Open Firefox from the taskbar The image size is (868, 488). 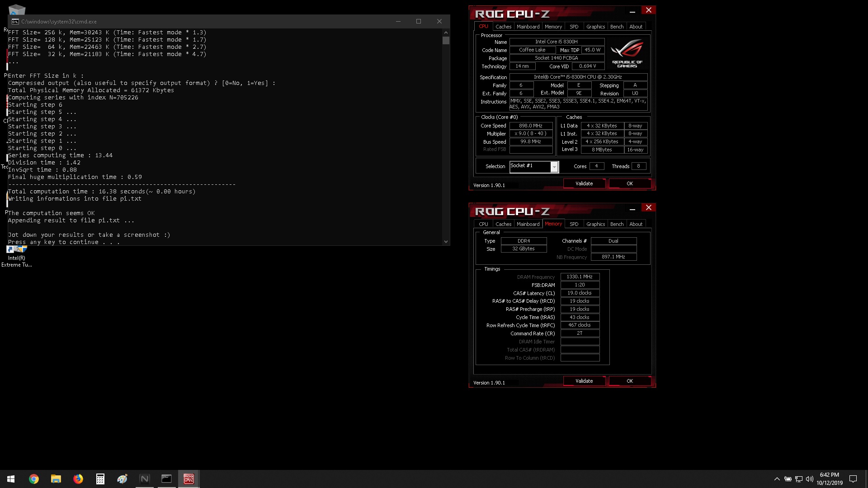(x=78, y=479)
